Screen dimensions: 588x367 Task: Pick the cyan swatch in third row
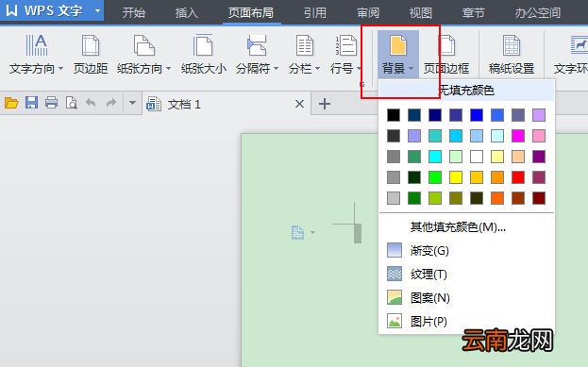[x=435, y=157]
